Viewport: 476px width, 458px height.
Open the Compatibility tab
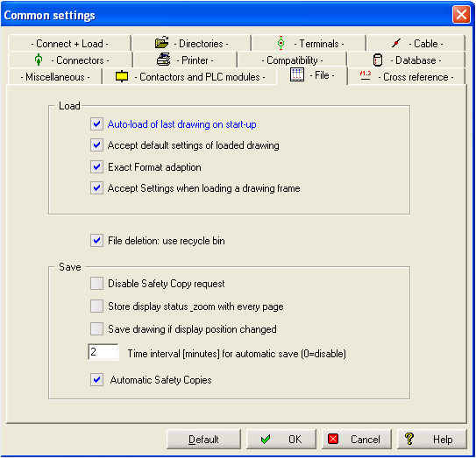click(x=292, y=60)
